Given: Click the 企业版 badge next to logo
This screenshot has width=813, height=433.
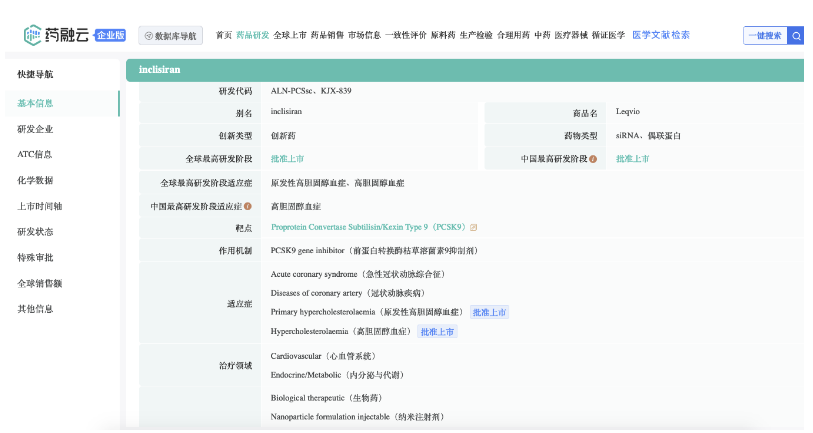Looking at the screenshot, I should pos(110,36).
